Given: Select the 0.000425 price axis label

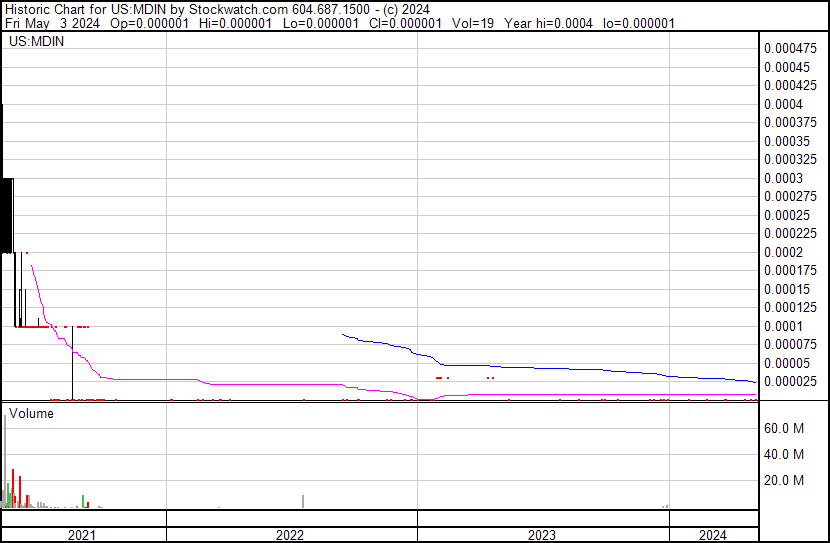Looking at the screenshot, I should point(790,85).
